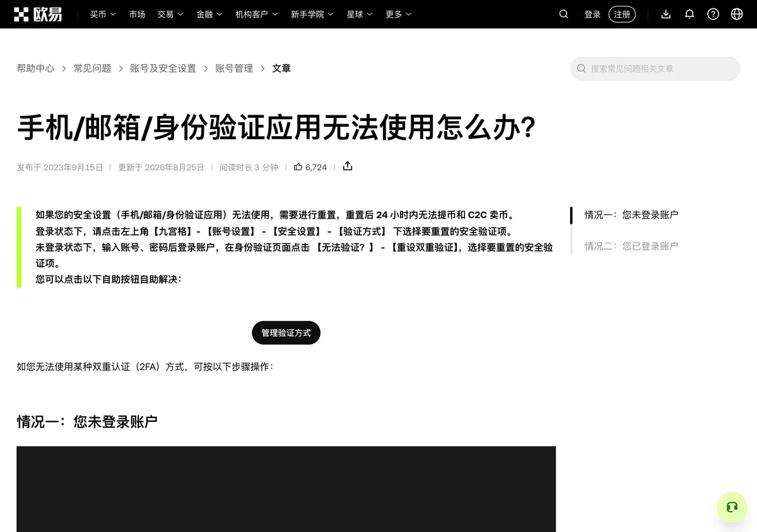The width and height of the screenshot is (757, 532).
Task: Click the 欧易 OKX logo
Action: tap(38, 14)
